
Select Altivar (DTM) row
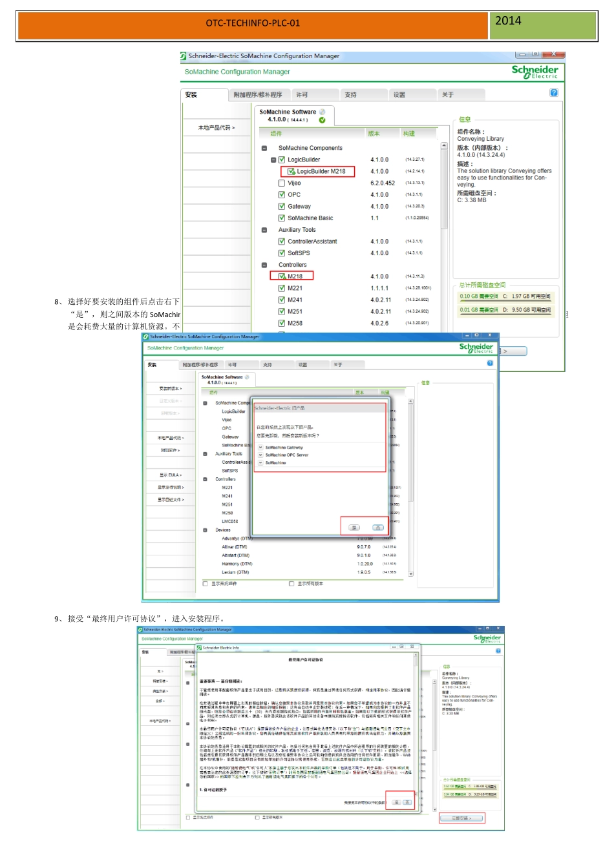(x=304, y=546)
